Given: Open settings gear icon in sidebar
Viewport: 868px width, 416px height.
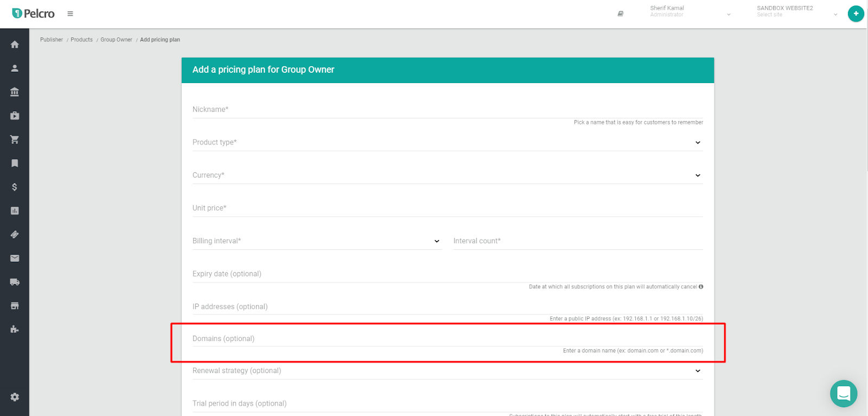Looking at the screenshot, I should click(15, 397).
